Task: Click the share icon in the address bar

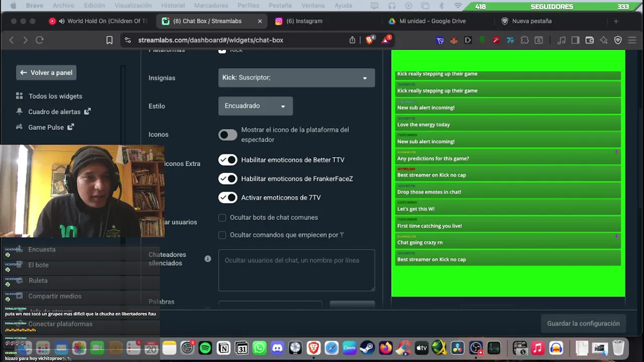Action: 352,40
